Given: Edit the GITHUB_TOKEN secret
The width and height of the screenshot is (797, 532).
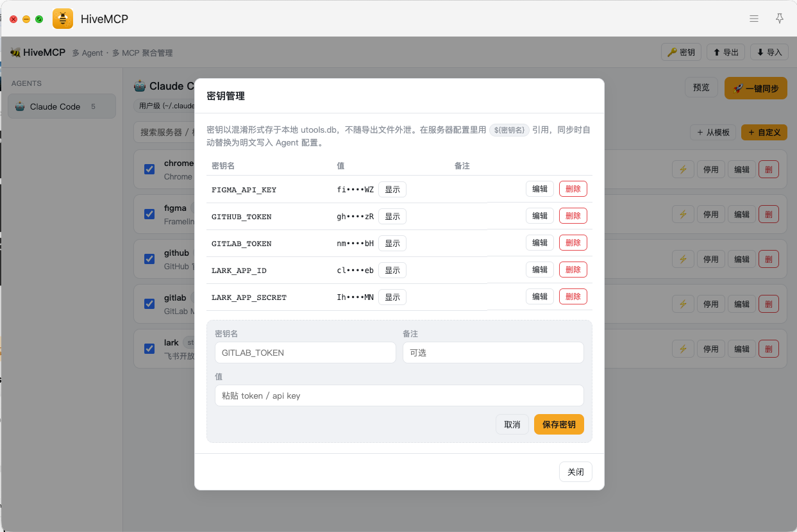Looking at the screenshot, I should point(540,216).
